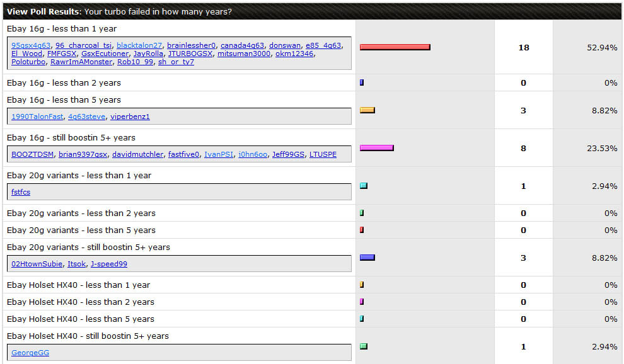Image resolution: width=624 pixels, height=364 pixels.
Task: Open Itsok username link
Action: coord(76,264)
